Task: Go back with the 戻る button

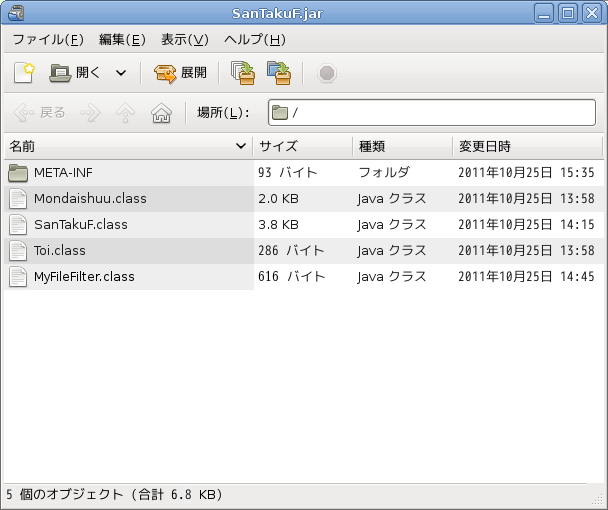Action: click(x=39, y=113)
